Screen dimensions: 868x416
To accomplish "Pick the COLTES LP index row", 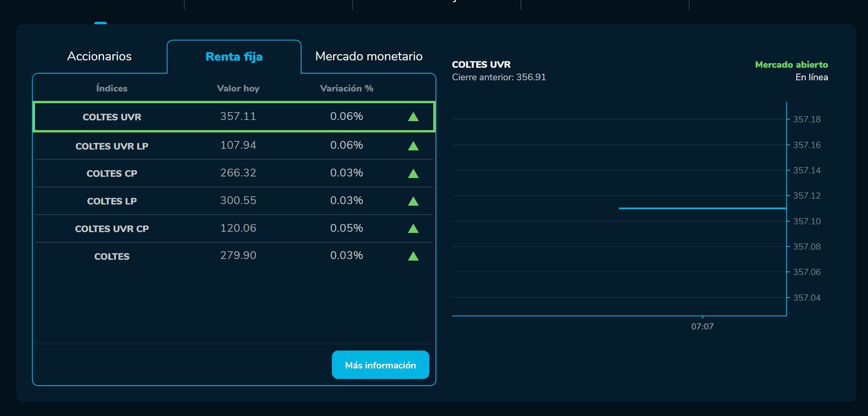I will point(112,201).
